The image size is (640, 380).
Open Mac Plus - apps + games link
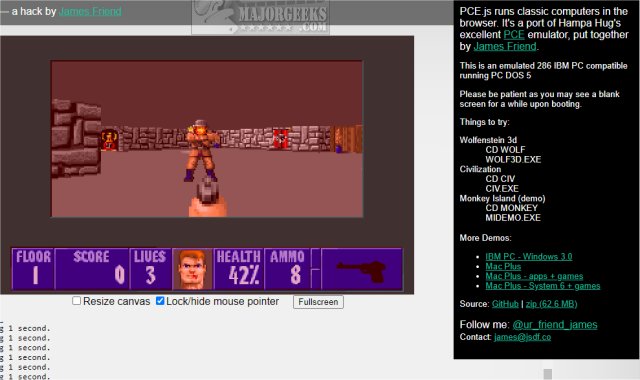(534, 276)
